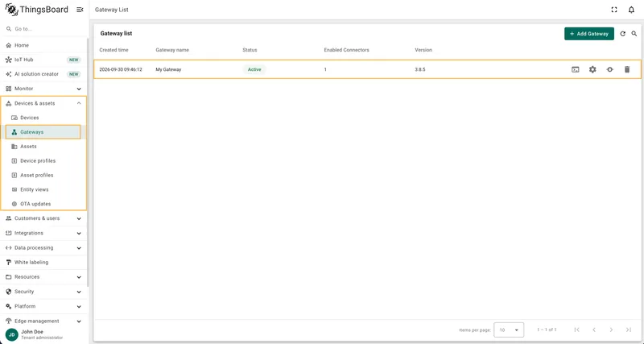The height and width of the screenshot is (344, 644).
Task: Open items per page dropdown
Action: tap(509, 329)
